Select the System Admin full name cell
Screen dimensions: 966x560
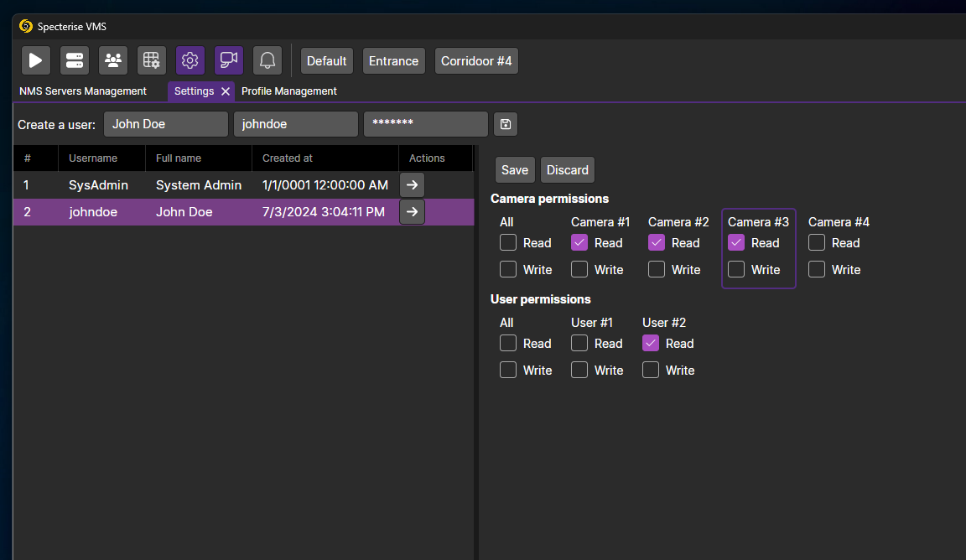tap(199, 185)
